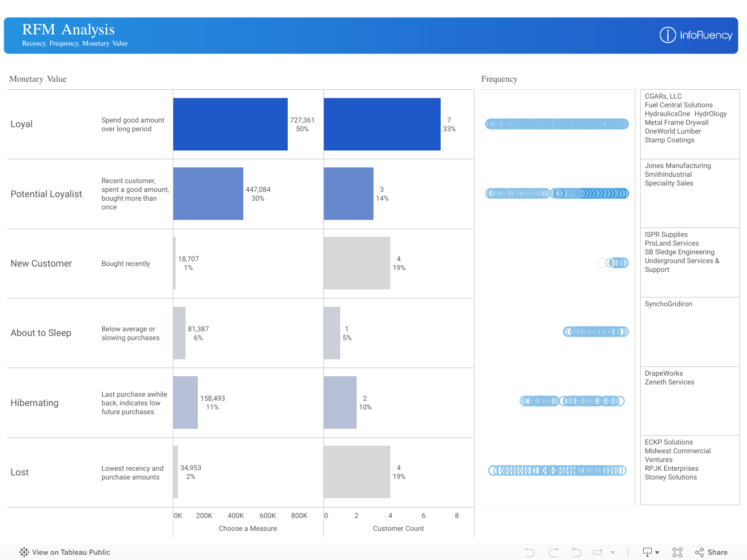Click the Revert icon in the bottom toolbar
This screenshot has width=747, height=560.
pos(576,552)
